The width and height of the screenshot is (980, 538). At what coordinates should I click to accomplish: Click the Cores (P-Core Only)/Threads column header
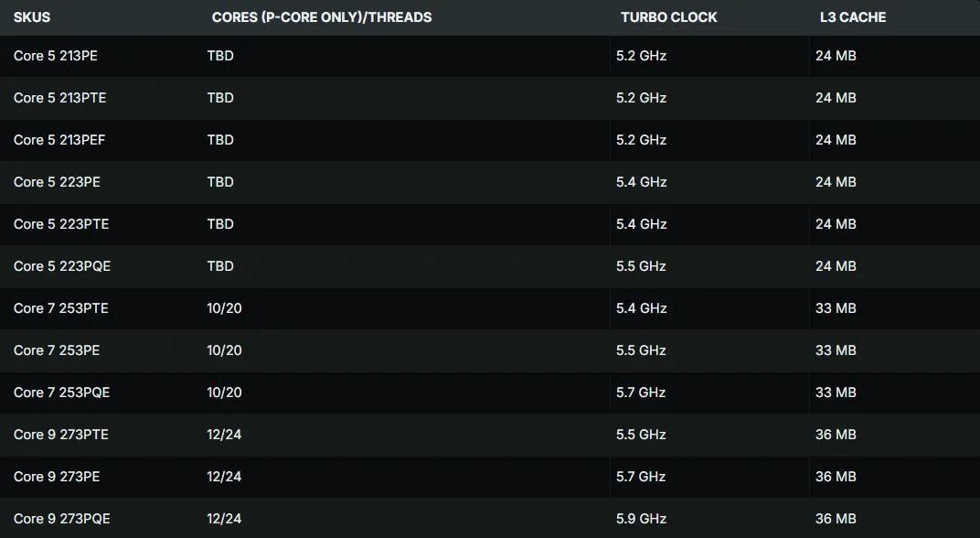click(x=322, y=17)
